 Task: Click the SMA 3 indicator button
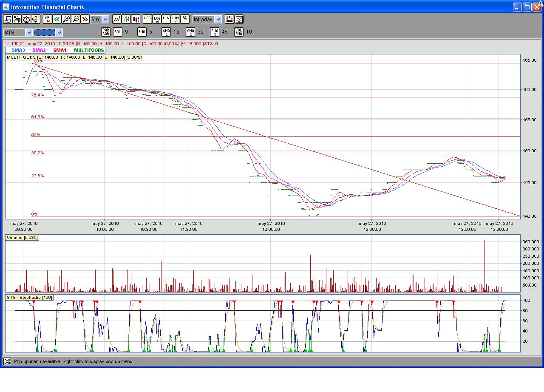pos(215,32)
